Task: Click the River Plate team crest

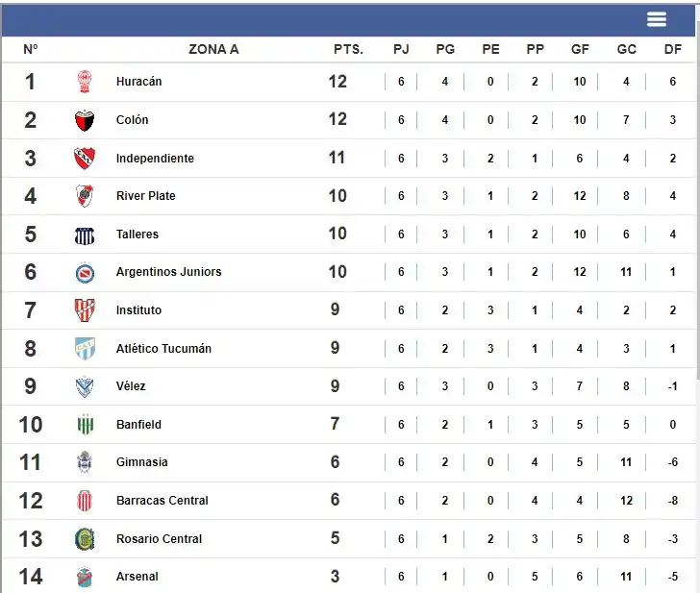Action: [x=85, y=196]
